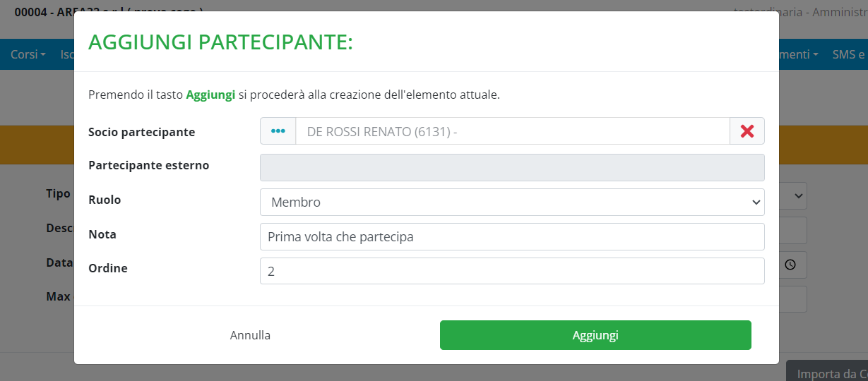Click the Socio partecipante label
Viewport: 868px width, 381px height.
coord(141,132)
